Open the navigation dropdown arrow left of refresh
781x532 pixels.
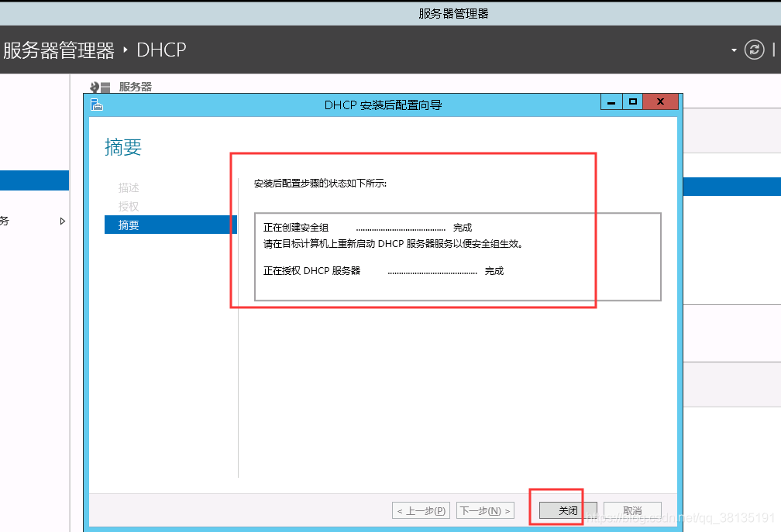click(732, 50)
